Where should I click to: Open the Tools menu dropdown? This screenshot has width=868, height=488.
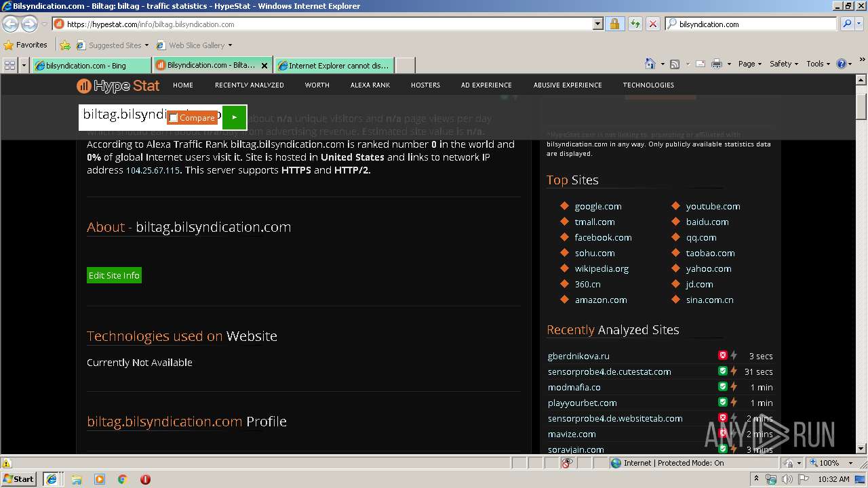coord(818,64)
